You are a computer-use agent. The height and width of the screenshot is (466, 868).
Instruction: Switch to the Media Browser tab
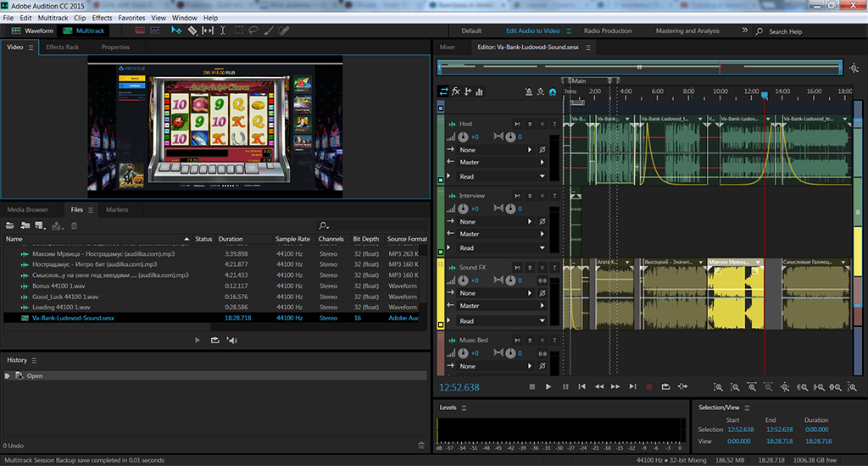[28, 210]
